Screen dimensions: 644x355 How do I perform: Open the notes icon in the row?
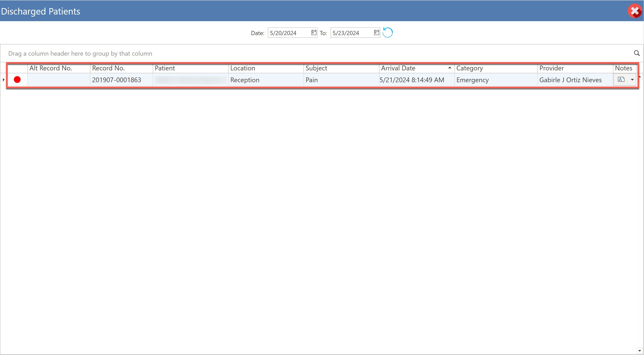pyautogui.click(x=621, y=80)
